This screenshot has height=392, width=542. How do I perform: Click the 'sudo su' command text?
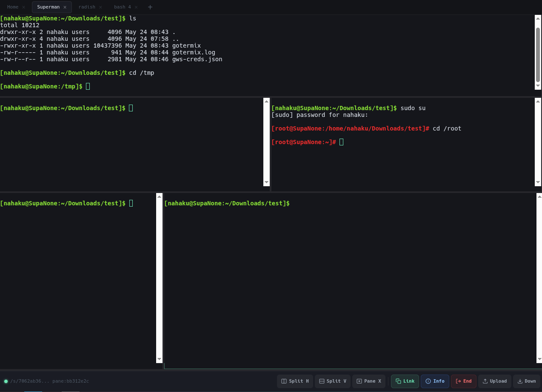413,108
